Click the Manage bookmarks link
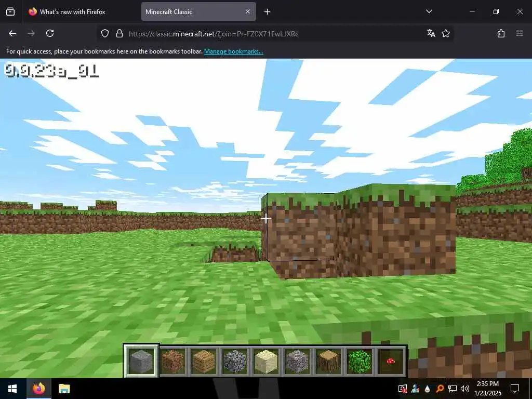 pyautogui.click(x=233, y=51)
